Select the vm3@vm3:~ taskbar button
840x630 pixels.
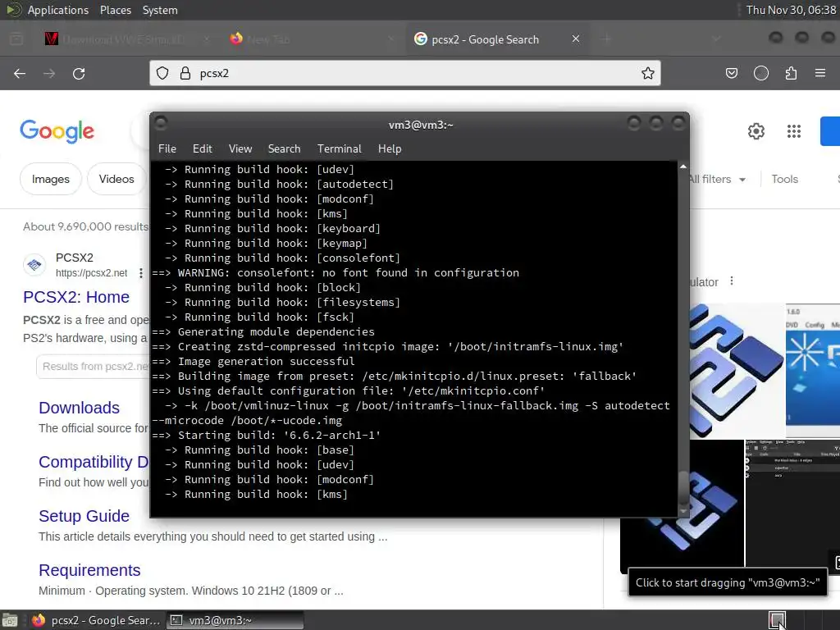235,620
